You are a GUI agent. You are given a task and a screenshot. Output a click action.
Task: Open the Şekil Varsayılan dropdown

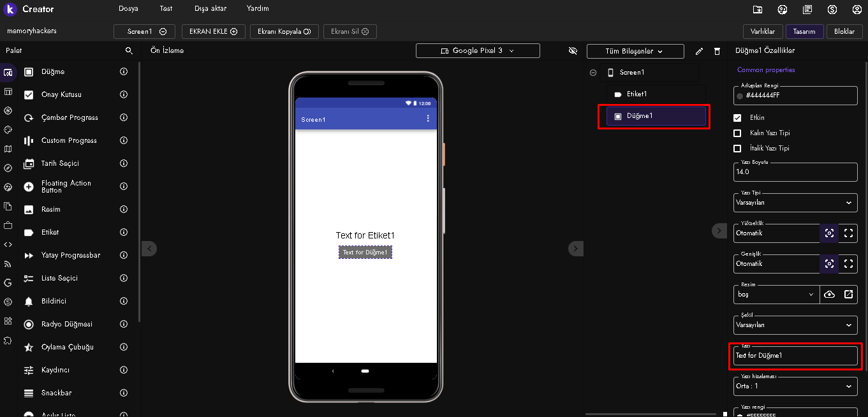click(795, 325)
